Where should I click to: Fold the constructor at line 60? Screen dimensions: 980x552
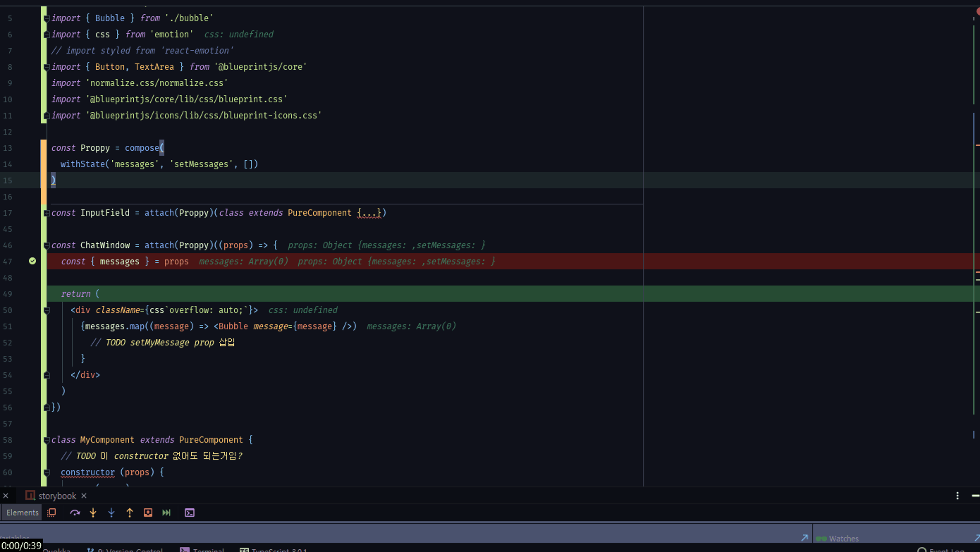pyautogui.click(x=47, y=472)
